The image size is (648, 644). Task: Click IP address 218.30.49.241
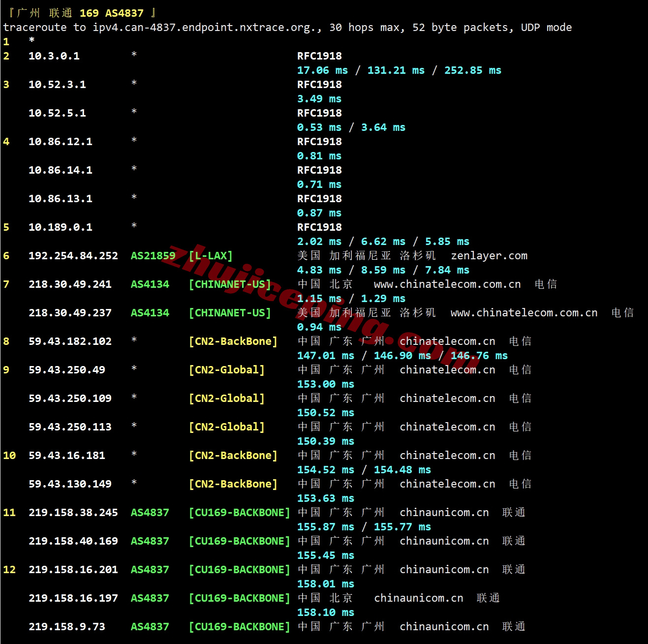click(70, 284)
